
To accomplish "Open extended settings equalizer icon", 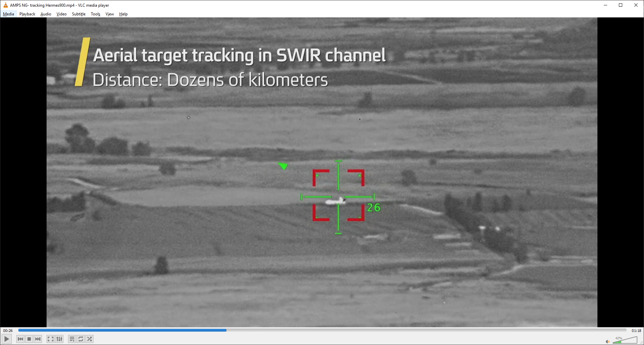I will [59, 339].
